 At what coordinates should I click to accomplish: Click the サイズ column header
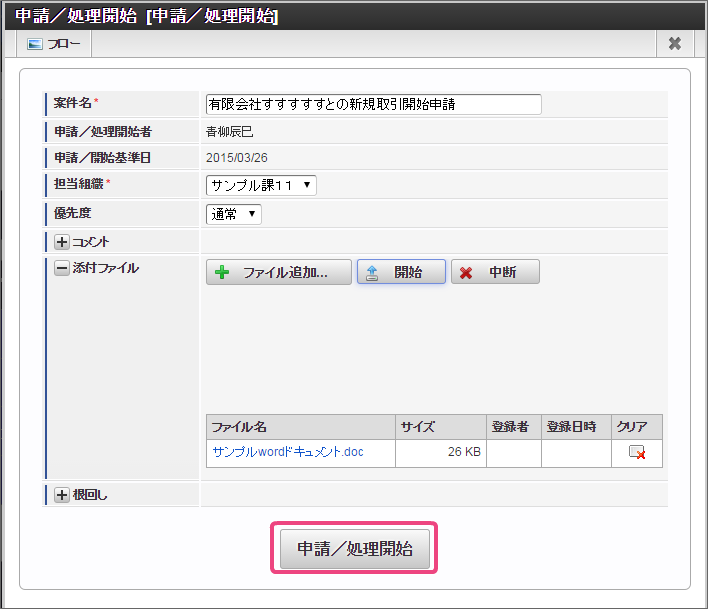pyautogui.click(x=441, y=427)
